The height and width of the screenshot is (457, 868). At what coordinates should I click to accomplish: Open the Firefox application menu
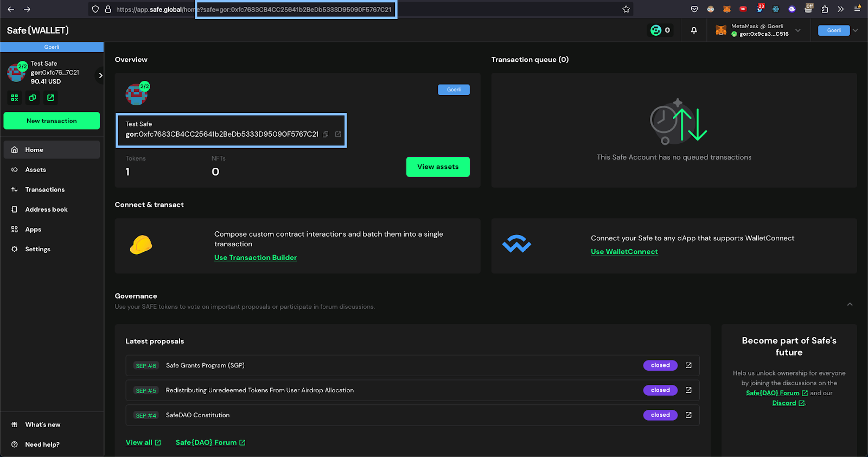coord(857,9)
